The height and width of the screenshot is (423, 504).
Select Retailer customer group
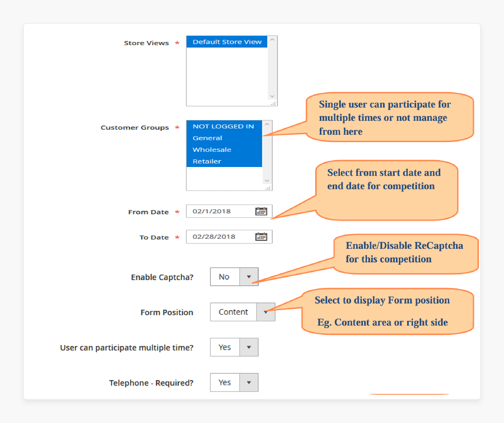224,161
